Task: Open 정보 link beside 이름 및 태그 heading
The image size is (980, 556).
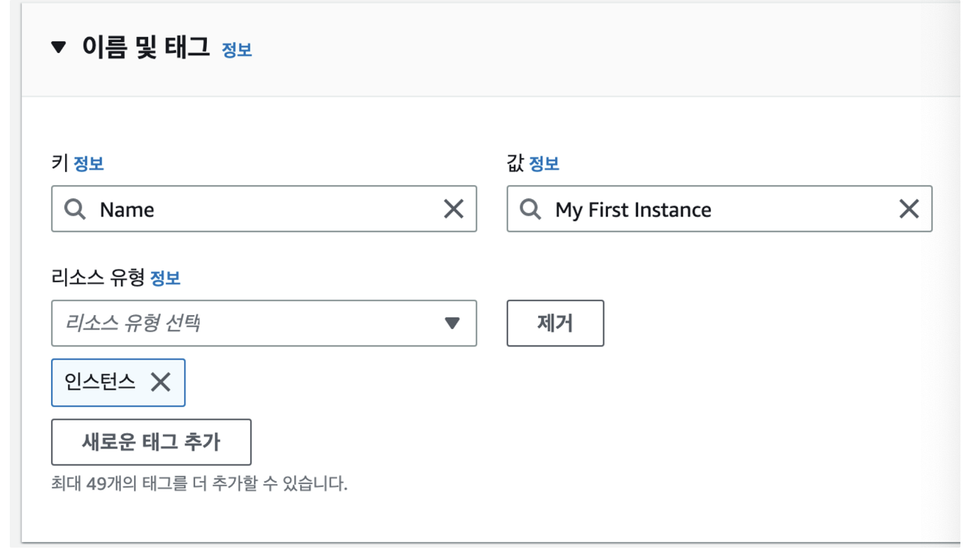Action: (237, 50)
